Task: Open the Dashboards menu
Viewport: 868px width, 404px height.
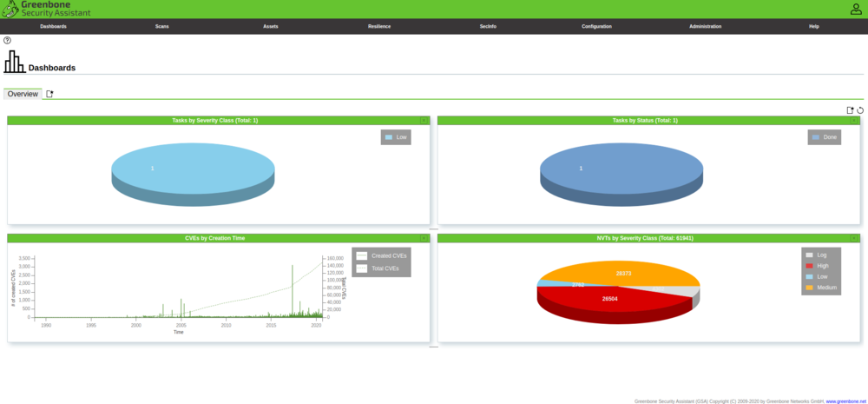Action: pyautogui.click(x=53, y=27)
